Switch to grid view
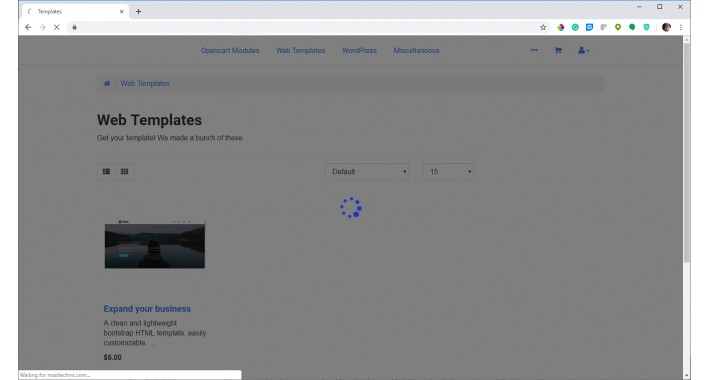This screenshot has height=380, width=710. [x=125, y=172]
